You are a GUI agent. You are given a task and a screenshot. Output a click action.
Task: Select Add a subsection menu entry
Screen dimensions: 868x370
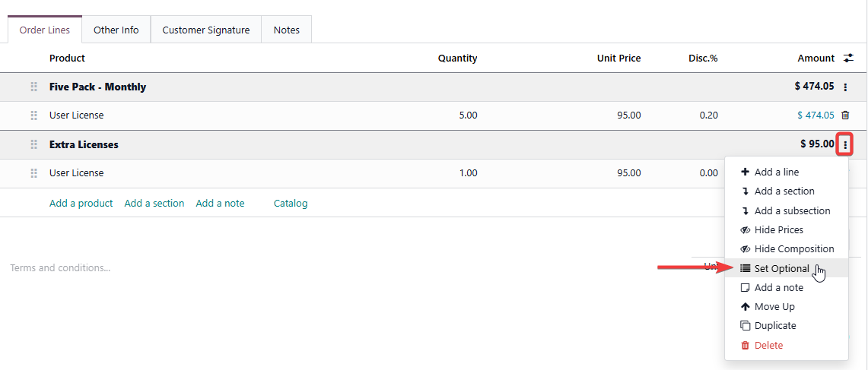pyautogui.click(x=792, y=211)
